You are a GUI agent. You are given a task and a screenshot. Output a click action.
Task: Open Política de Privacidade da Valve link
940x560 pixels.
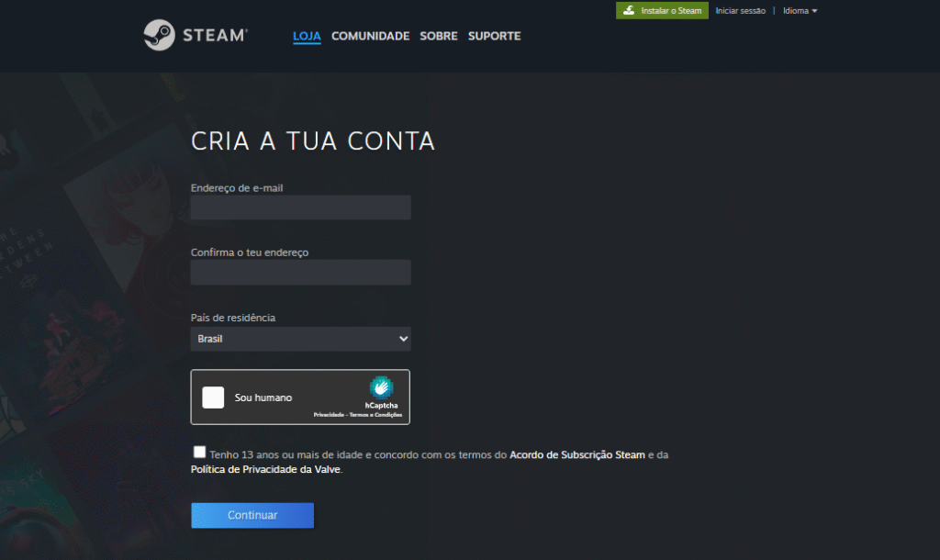click(265, 469)
